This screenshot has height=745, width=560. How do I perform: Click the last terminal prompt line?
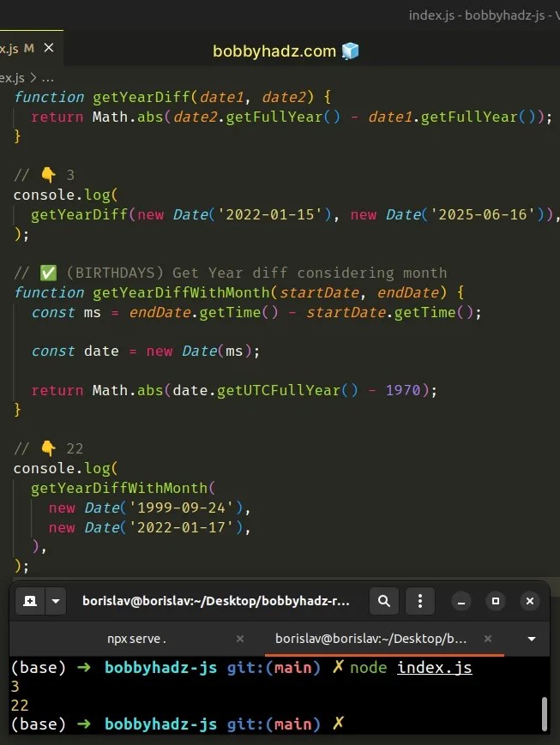tap(177, 724)
